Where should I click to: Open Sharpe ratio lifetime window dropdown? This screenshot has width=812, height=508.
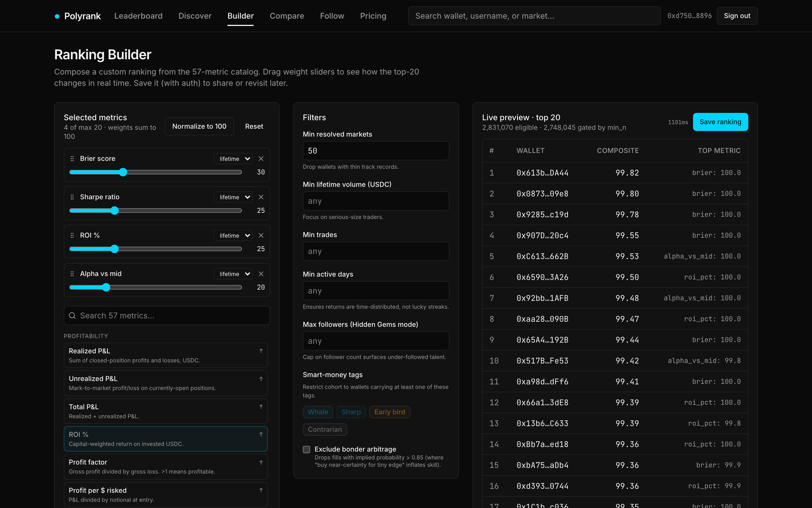233,197
